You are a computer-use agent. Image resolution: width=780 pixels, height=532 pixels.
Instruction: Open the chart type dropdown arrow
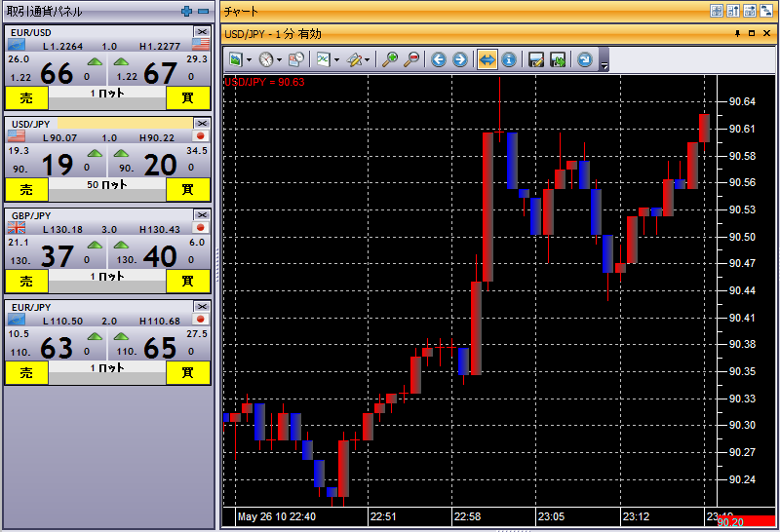pyautogui.click(x=337, y=59)
